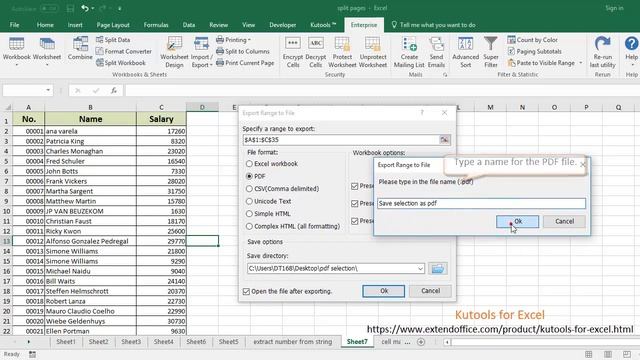Open the Split Data tool
640x360 pixels.
113,40
